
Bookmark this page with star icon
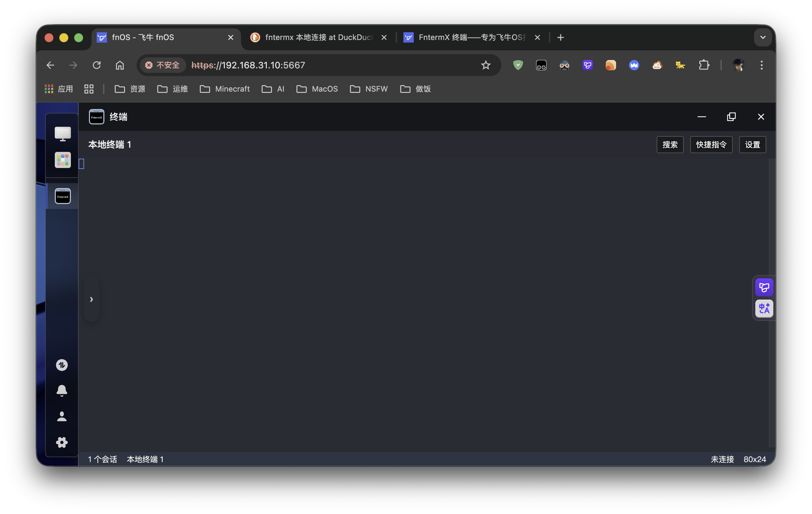[x=486, y=65]
